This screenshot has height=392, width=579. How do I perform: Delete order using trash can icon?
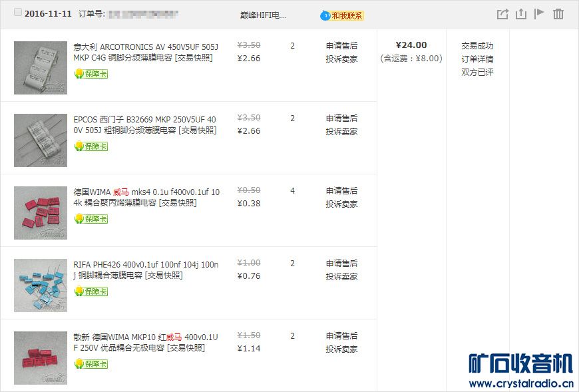pos(558,14)
